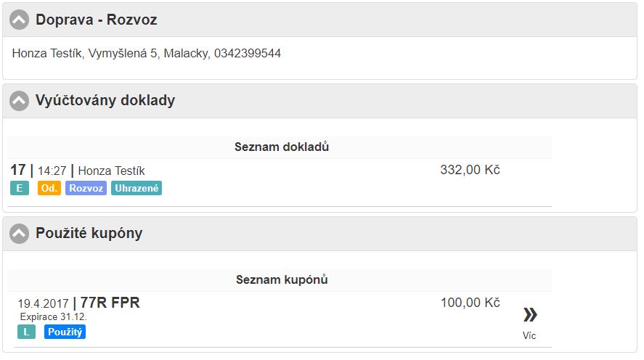Click the teal E badge

tap(20, 189)
